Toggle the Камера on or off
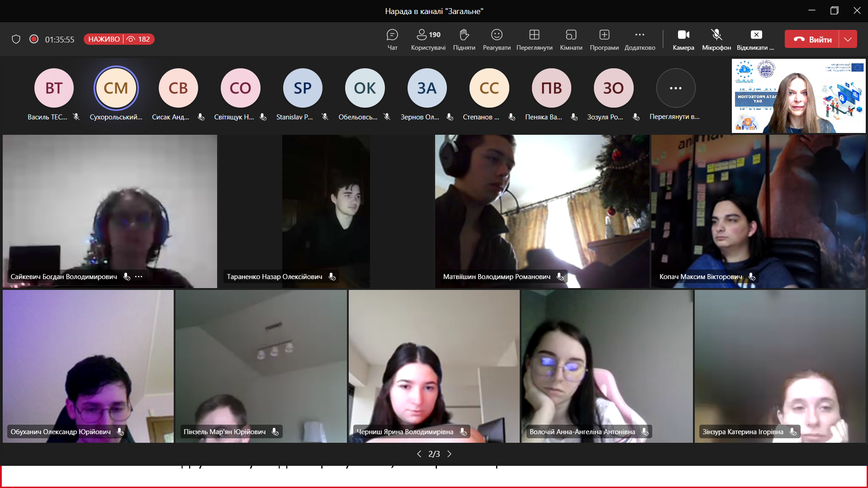 click(x=683, y=39)
